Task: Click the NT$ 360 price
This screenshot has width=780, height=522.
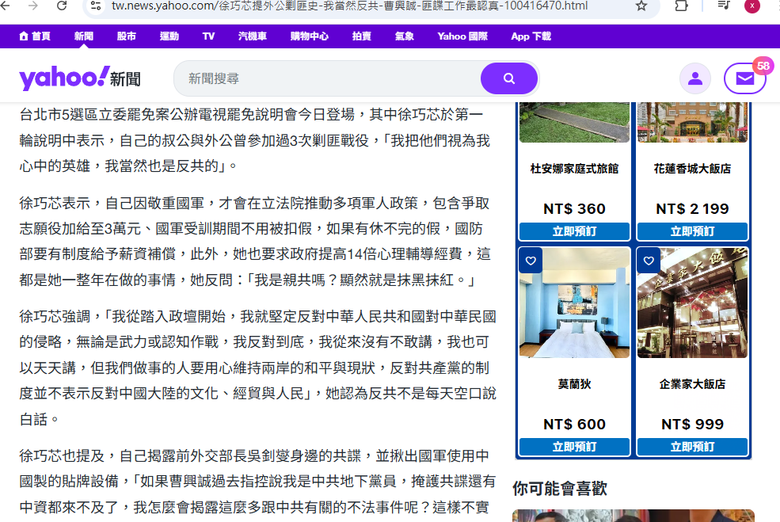Action: click(x=575, y=209)
